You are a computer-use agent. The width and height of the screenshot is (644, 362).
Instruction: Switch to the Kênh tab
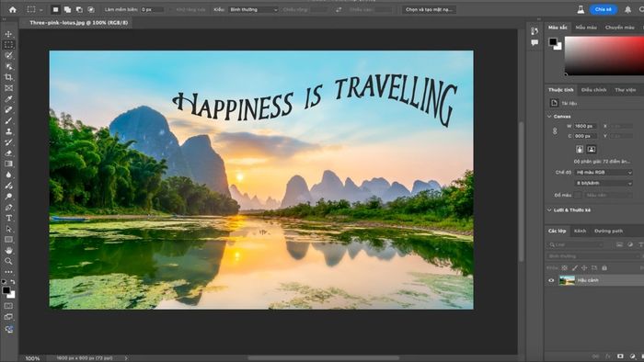[x=580, y=232]
